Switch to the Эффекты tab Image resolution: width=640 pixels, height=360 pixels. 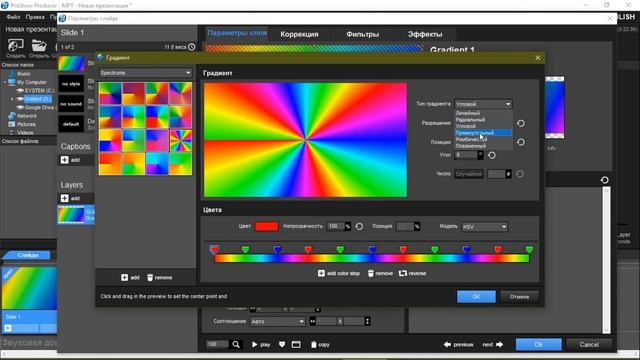coord(425,34)
